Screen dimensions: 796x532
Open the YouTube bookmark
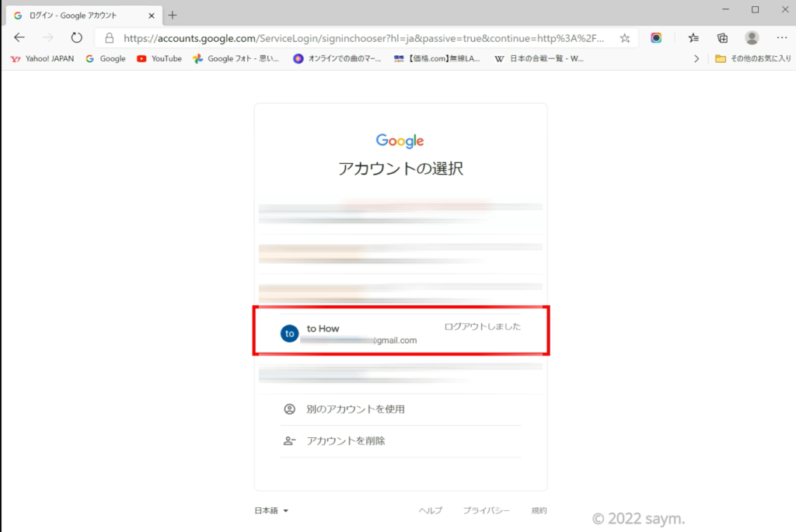(x=159, y=58)
